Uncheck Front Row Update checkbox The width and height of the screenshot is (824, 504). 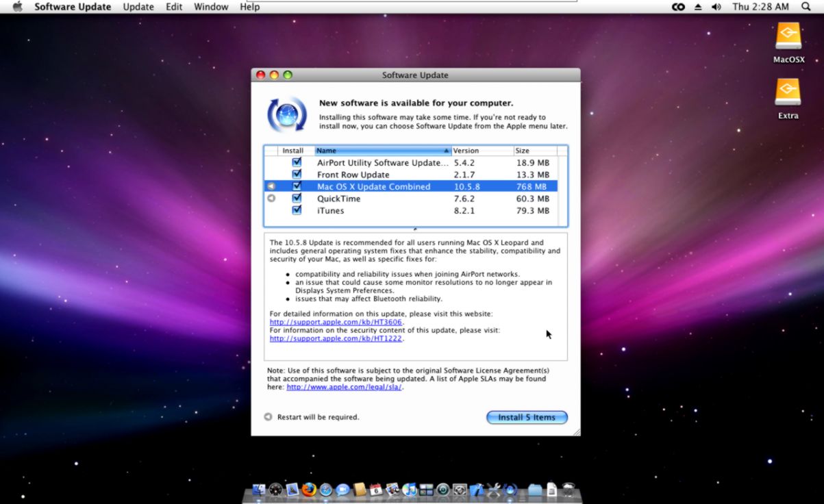297,175
